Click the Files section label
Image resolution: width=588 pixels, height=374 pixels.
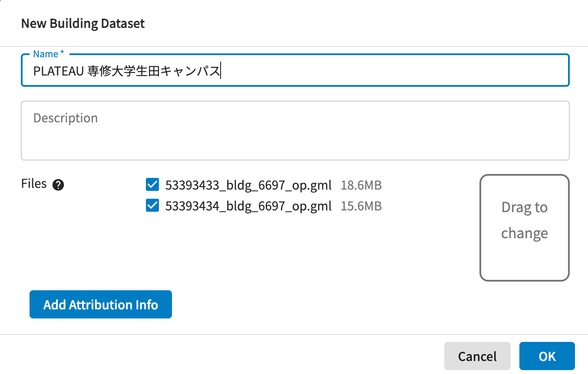34,184
